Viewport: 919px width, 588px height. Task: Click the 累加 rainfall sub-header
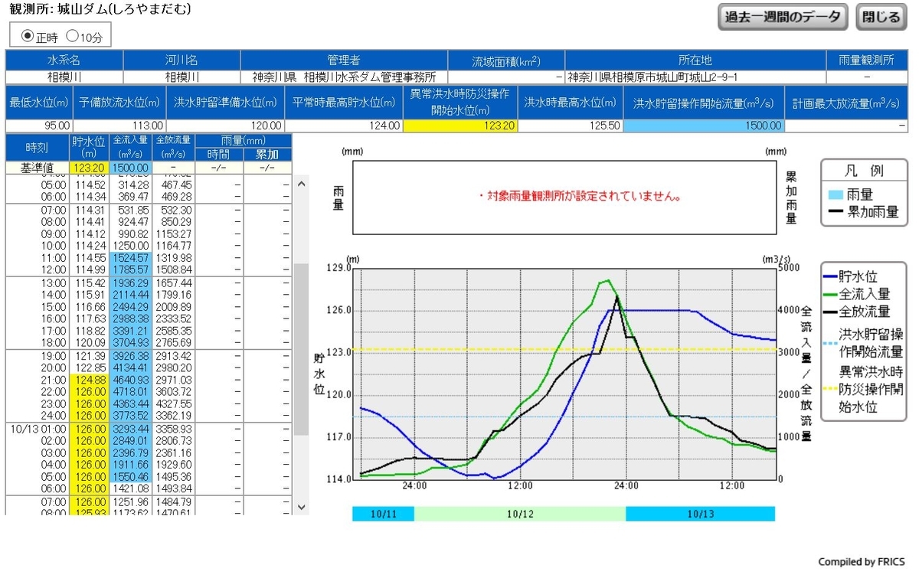click(x=267, y=155)
